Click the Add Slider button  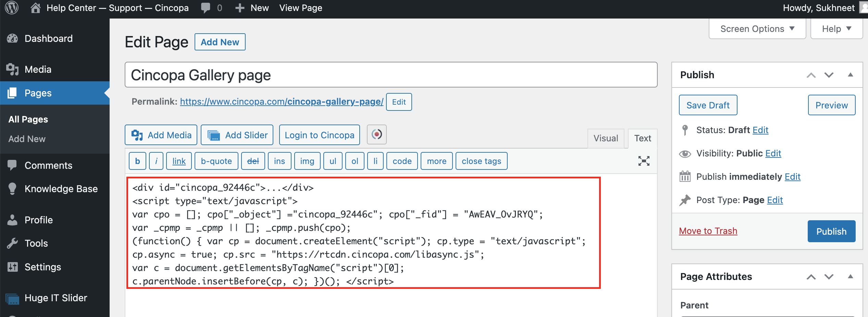coord(237,135)
